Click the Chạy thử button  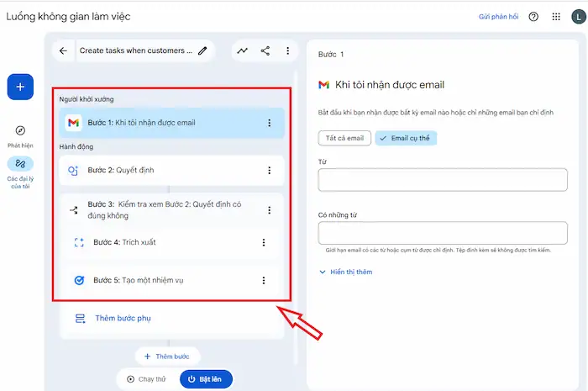tap(147, 379)
